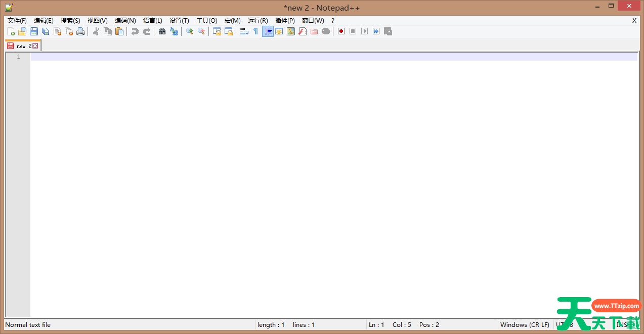This screenshot has width=644, height=334.
Task: Open the 语言(L) menu
Action: click(x=152, y=21)
